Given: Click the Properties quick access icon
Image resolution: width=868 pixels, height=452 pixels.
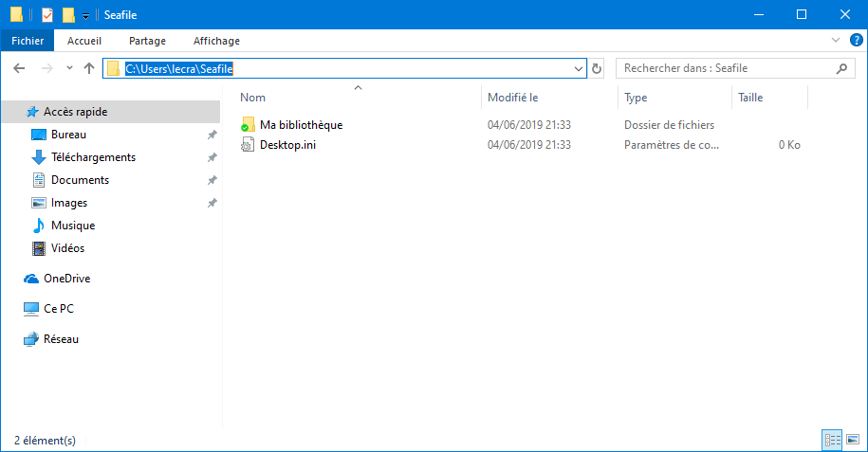Looking at the screenshot, I should pyautogui.click(x=47, y=15).
